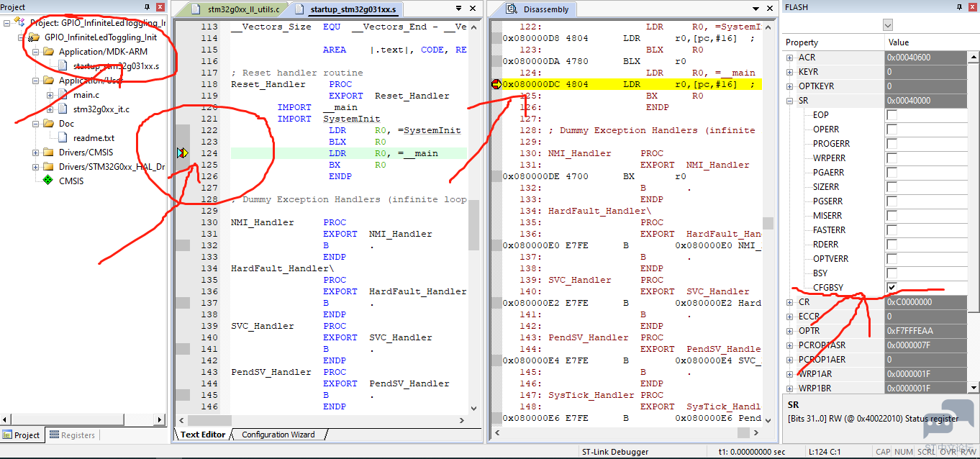Click the yellow current-instruction marker in Disassembly
The height and width of the screenshot is (459, 980).
[496, 84]
